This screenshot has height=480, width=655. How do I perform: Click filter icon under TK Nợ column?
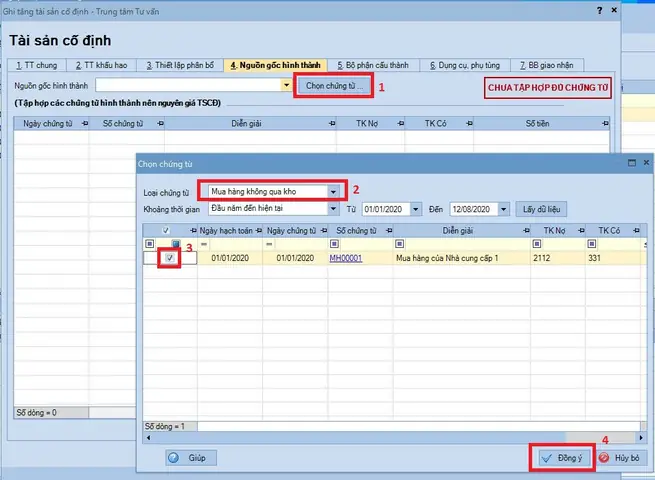point(547,243)
